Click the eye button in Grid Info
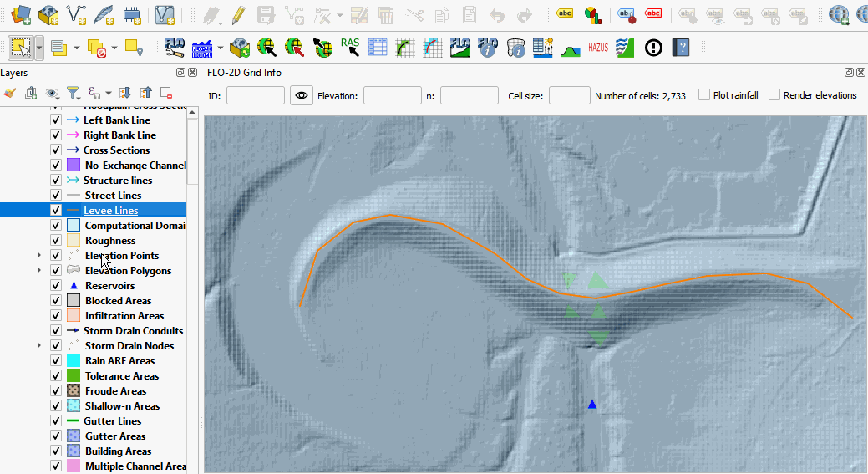Screen dimensions: 868x474 [x=302, y=95]
